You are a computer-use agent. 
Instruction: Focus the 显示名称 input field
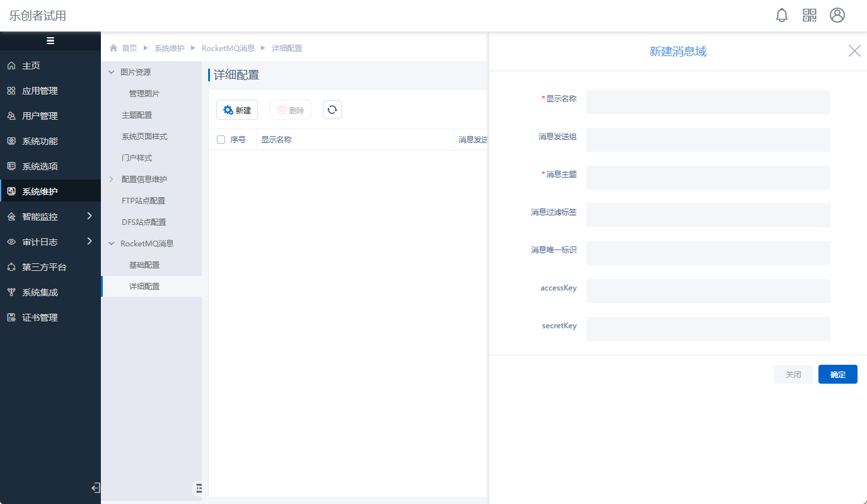pos(707,102)
